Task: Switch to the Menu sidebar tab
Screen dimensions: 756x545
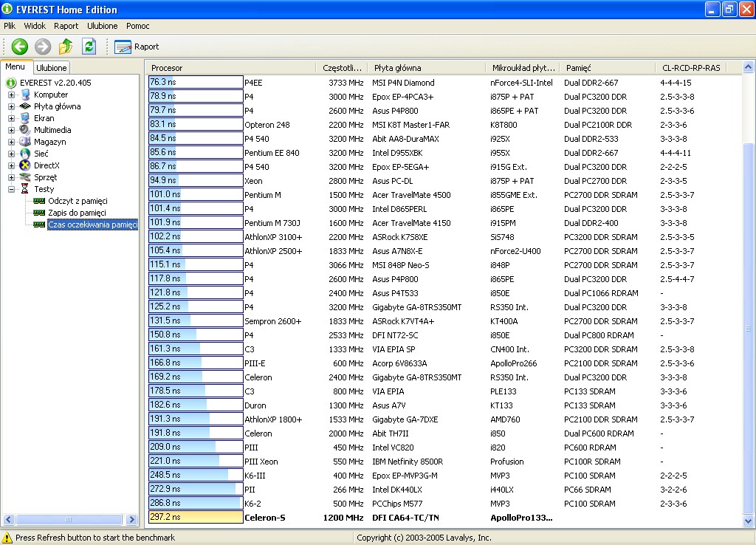Action: pyautogui.click(x=16, y=67)
